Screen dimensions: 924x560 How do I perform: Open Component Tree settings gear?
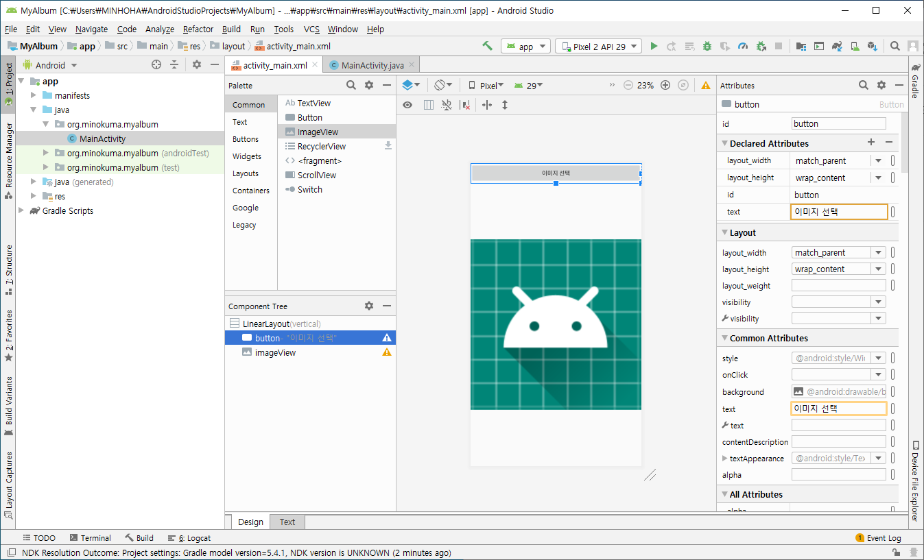click(369, 306)
